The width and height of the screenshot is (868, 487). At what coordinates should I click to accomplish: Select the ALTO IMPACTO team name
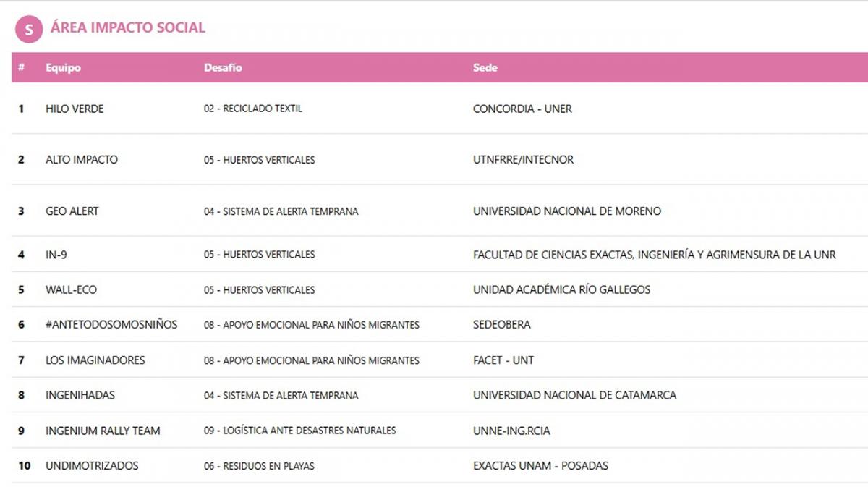(81, 160)
